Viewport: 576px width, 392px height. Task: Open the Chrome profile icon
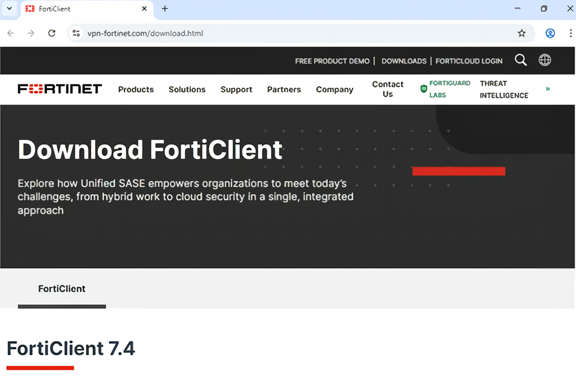pyautogui.click(x=549, y=33)
